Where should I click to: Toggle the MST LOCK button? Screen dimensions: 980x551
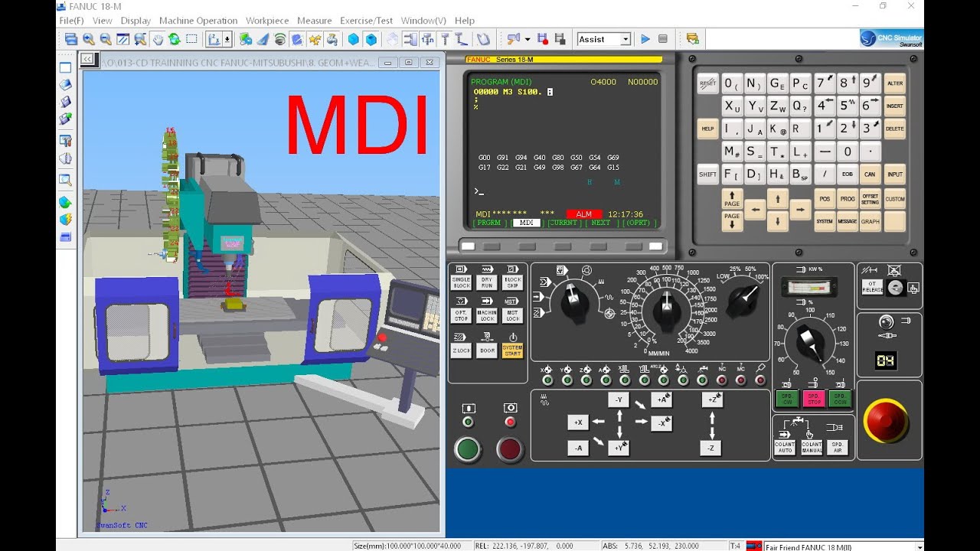pos(512,315)
